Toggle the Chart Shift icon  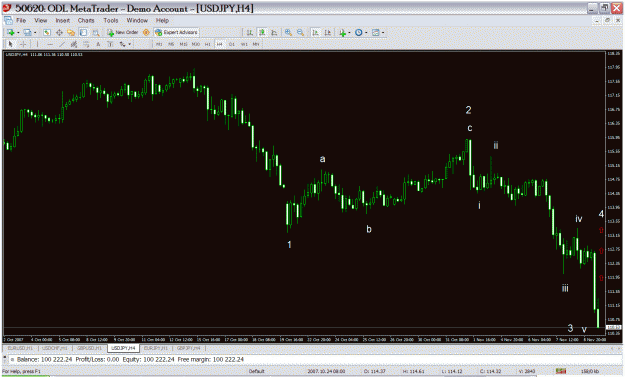(328, 33)
